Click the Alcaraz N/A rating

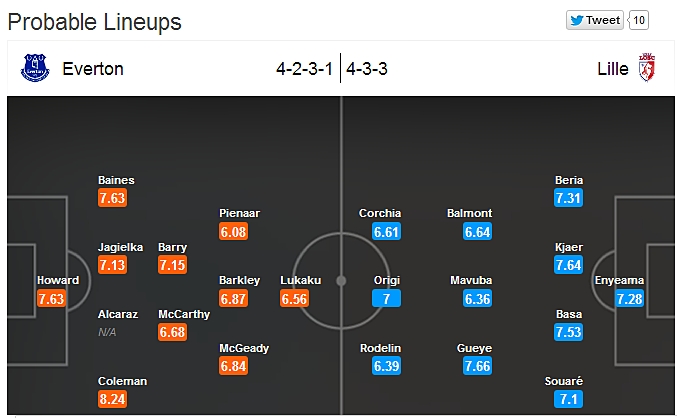click(107, 332)
